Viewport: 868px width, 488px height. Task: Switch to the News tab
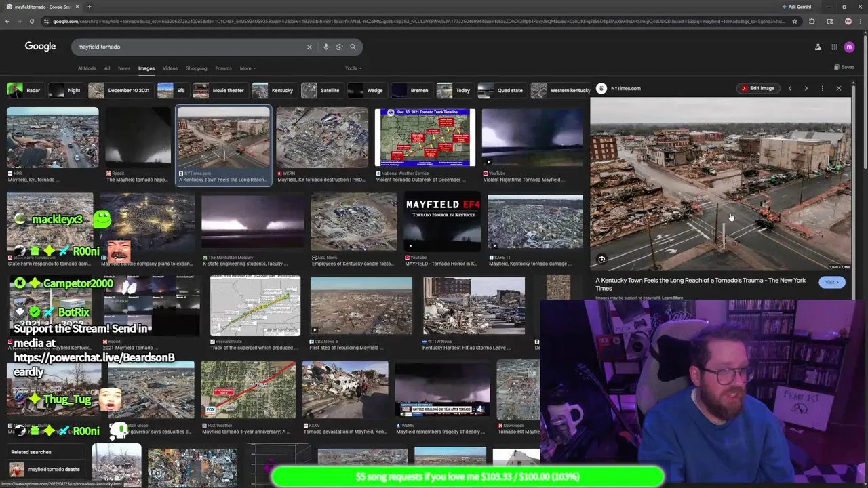point(124,68)
